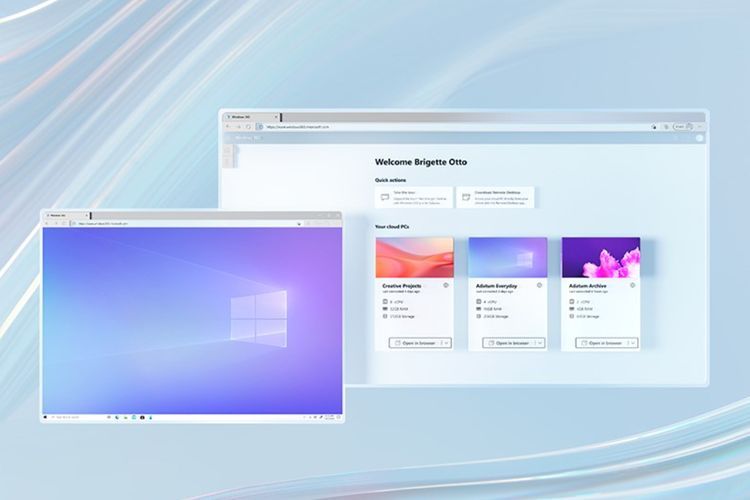Screen dimensions: 750x500
Task: Click the Start button in cloud PC taskbar
Action: [x=46, y=416]
